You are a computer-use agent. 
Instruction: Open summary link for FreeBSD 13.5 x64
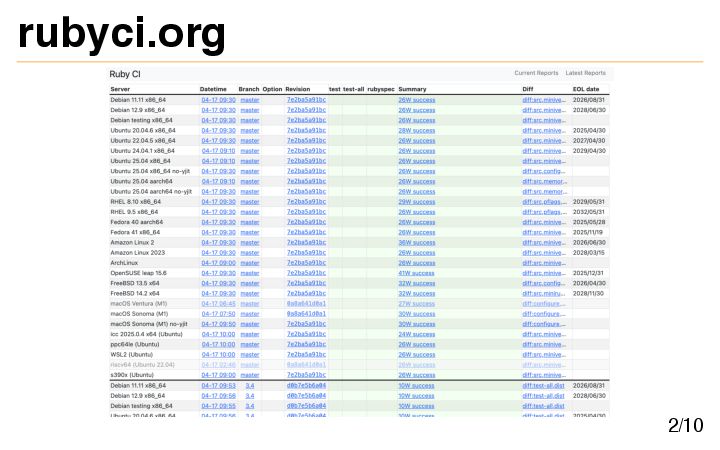[x=416, y=283]
